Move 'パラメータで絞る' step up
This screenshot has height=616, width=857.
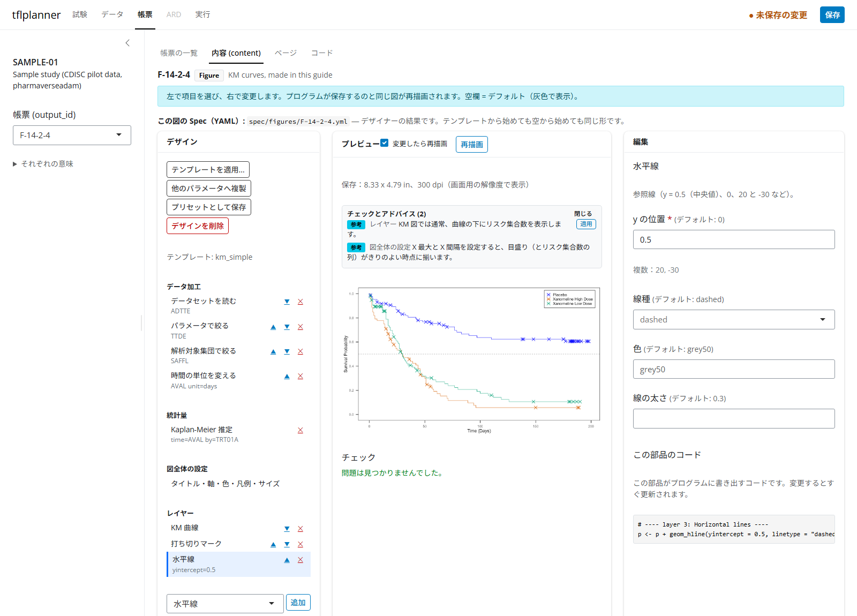(273, 327)
